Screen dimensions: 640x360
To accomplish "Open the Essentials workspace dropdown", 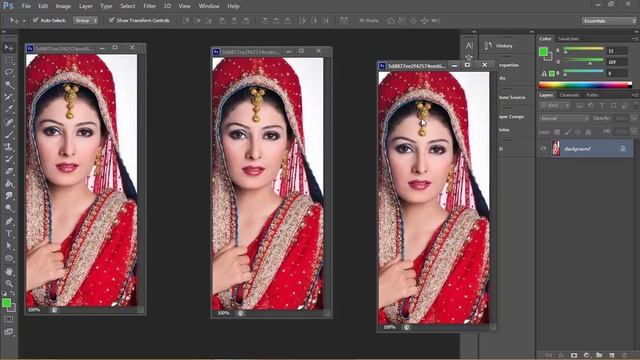I will click(x=609, y=20).
